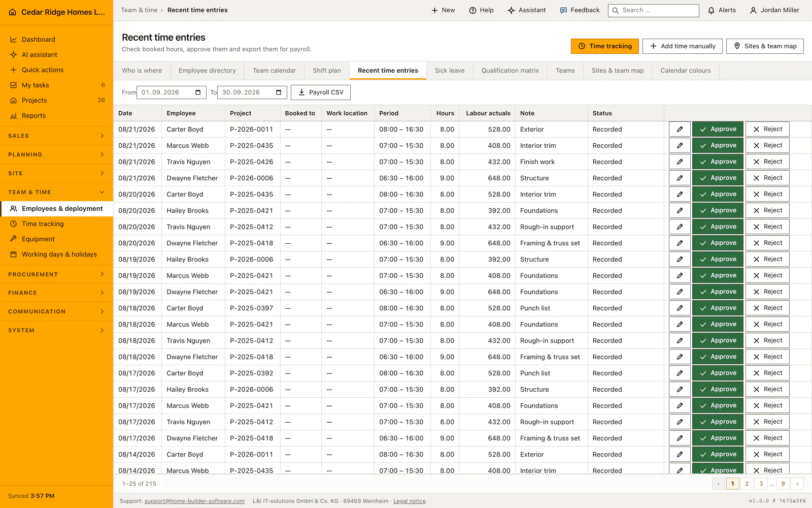Sort by the Labour actuals column header
812x508 pixels.
(488, 113)
